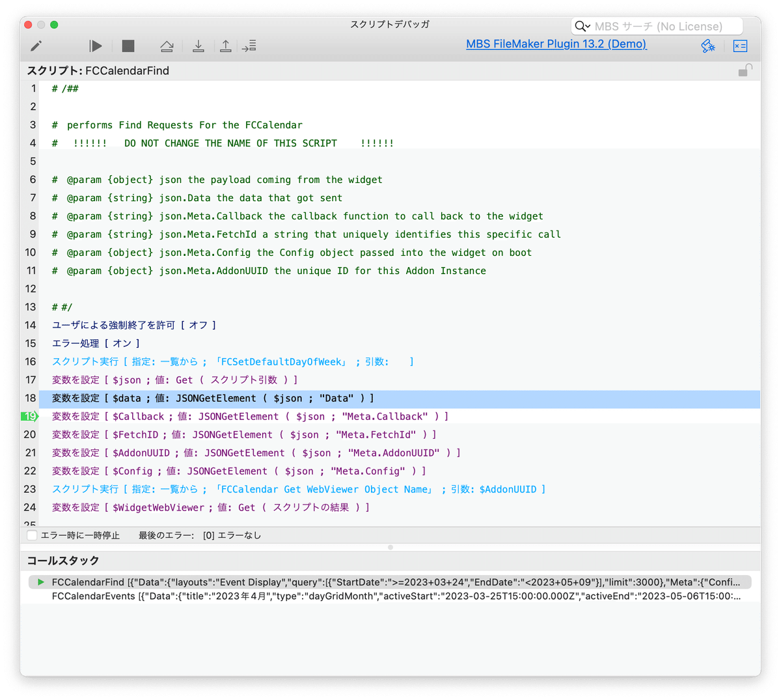Open the search scope dropdown arrow

coord(588,26)
